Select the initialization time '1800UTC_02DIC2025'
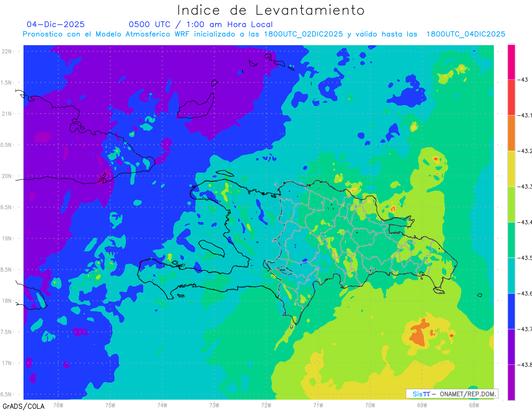This screenshot has width=532, height=411. 303,34
